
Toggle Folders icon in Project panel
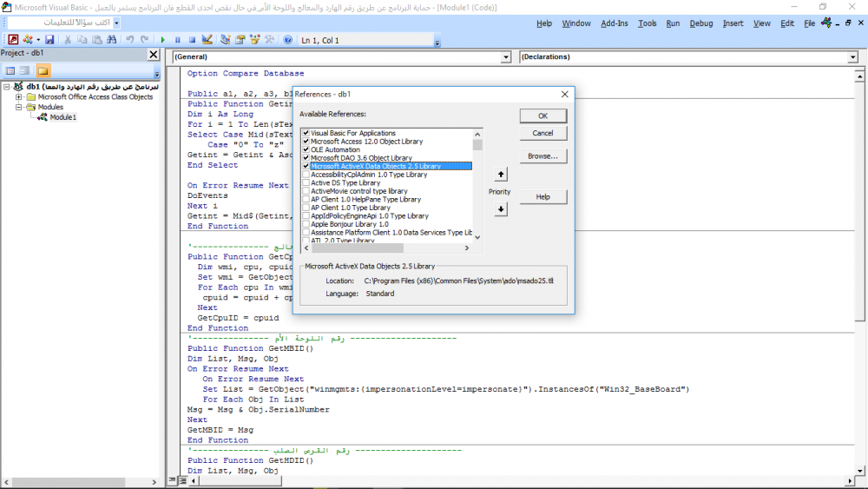pos(43,71)
